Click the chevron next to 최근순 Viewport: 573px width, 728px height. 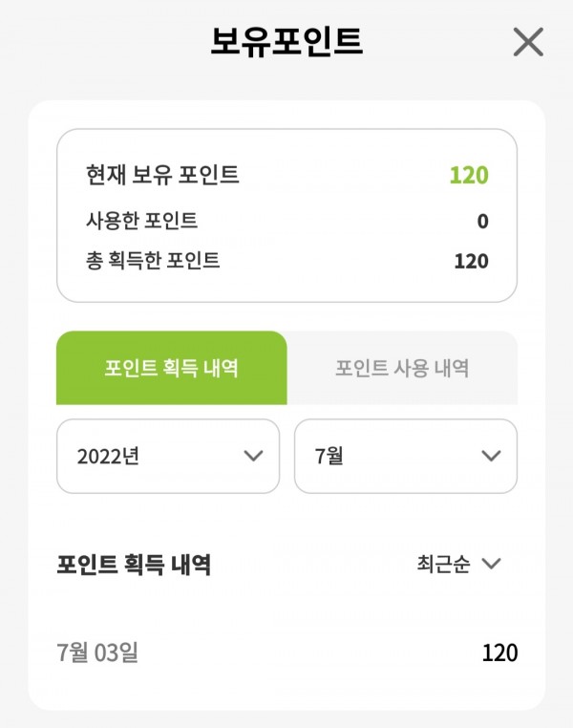491,564
